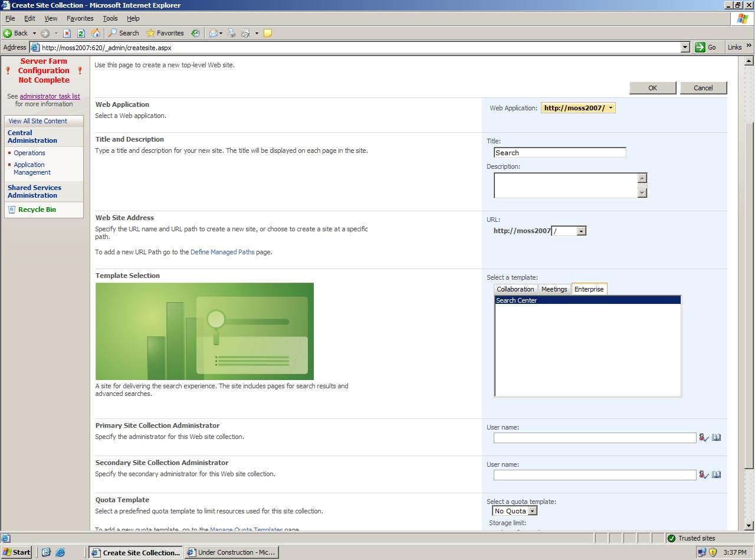Screen dimensions: 755x560
Task: Click the Title input field
Action: click(x=560, y=152)
